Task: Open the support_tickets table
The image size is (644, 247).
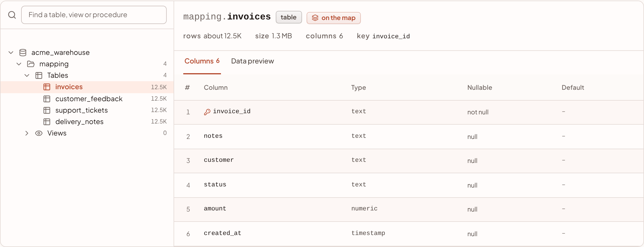Action: (x=87, y=110)
